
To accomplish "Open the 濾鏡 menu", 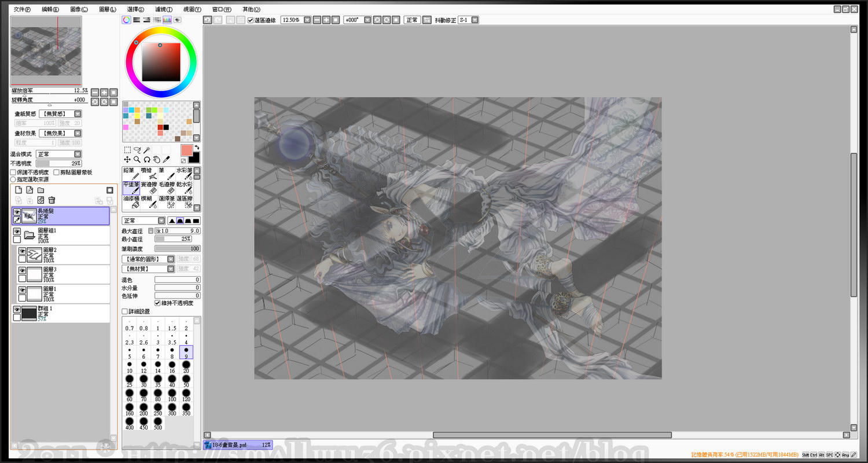I will pyautogui.click(x=164, y=9).
